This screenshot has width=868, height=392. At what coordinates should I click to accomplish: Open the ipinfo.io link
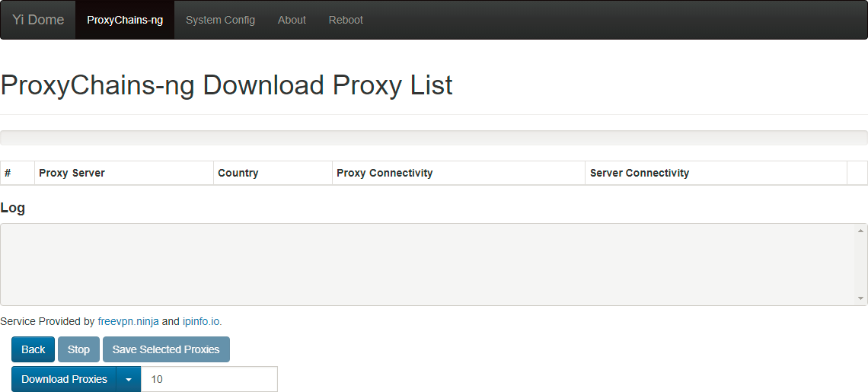pos(202,321)
